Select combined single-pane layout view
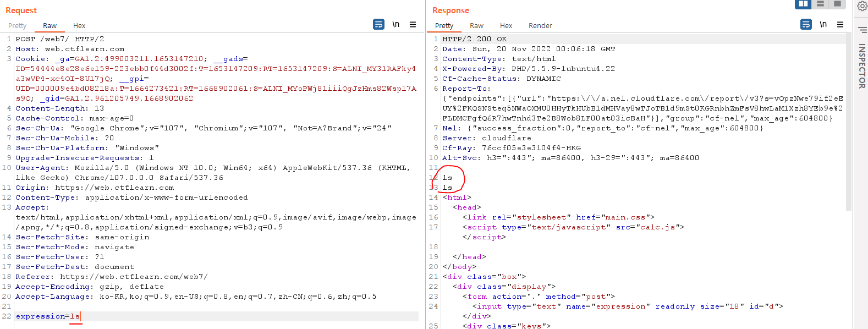 837,4
